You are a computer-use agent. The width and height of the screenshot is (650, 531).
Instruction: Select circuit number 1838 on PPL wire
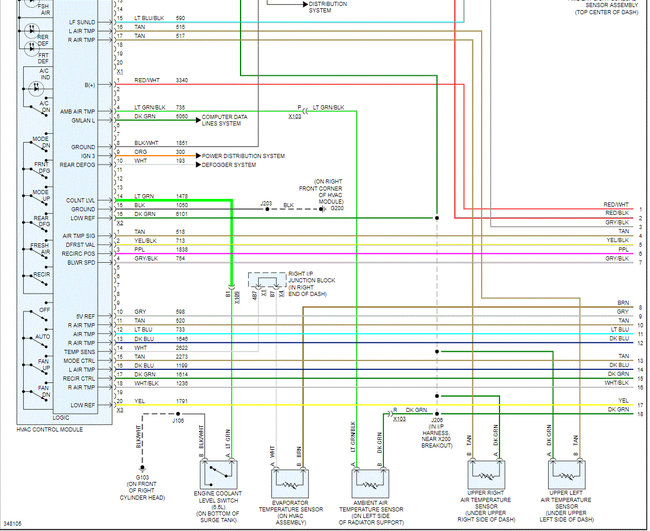click(182, 250)
